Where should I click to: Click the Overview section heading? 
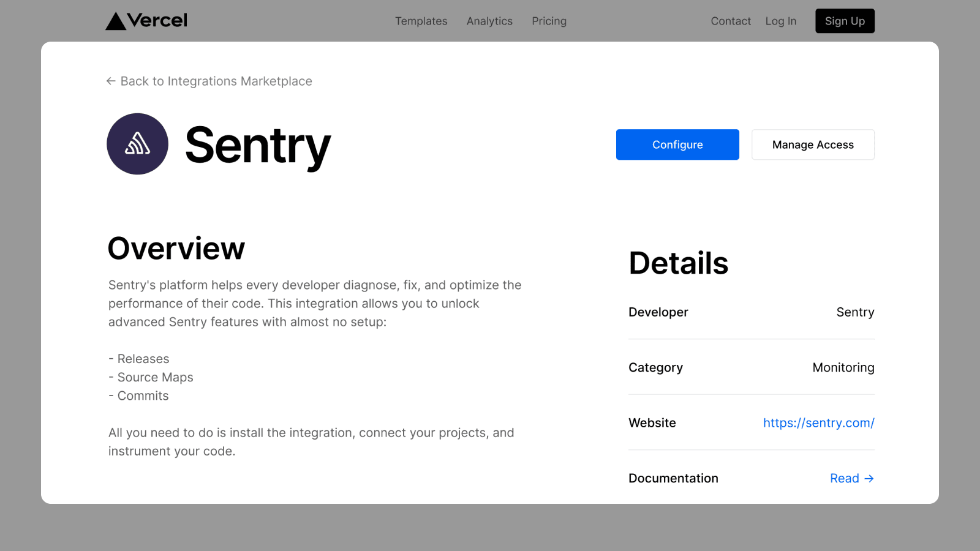pos(176,249)
